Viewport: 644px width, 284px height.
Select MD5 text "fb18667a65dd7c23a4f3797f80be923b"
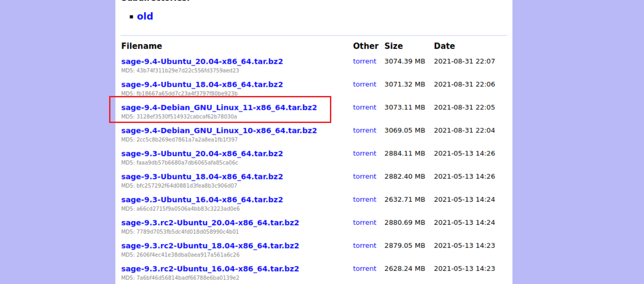click(187, 93)
